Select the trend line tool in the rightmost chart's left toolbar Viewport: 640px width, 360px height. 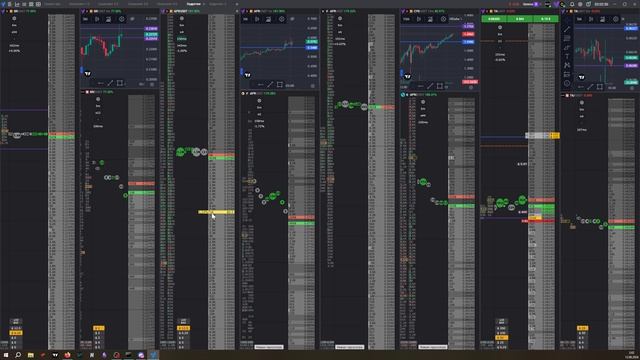pos(567,29)
